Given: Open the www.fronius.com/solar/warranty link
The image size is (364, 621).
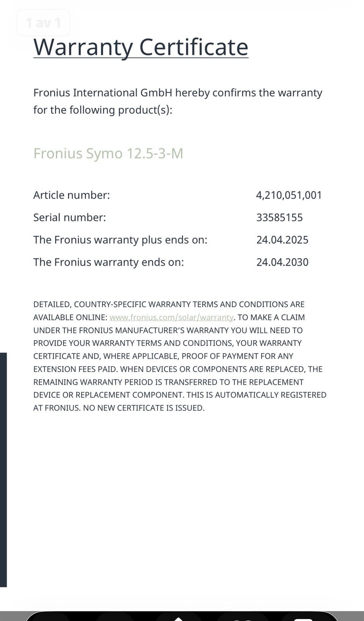Looking at the screenshot, I should pyautogui.click(x=171, y=317).
